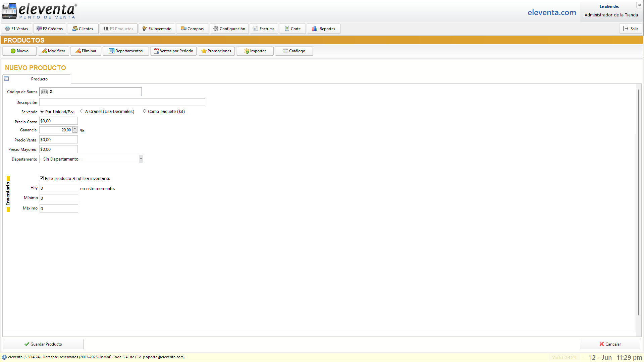644x362 pixels.
Task: Expand the Departamento dropdown
Action: [x=141, y=159]
